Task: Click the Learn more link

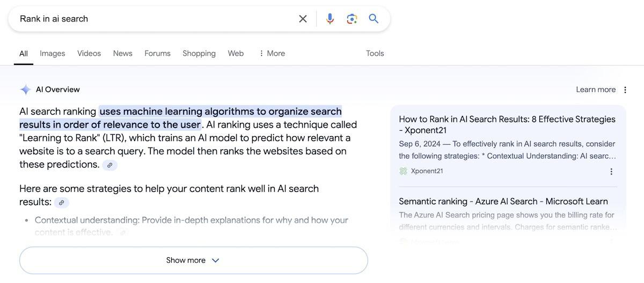Action: [596, 90]
